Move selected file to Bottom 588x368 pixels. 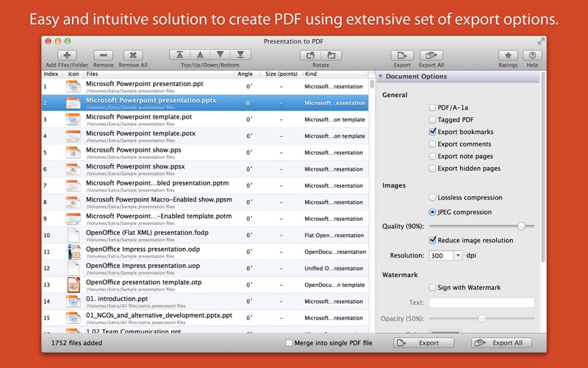pyautogui.click(x=240, y=55)
